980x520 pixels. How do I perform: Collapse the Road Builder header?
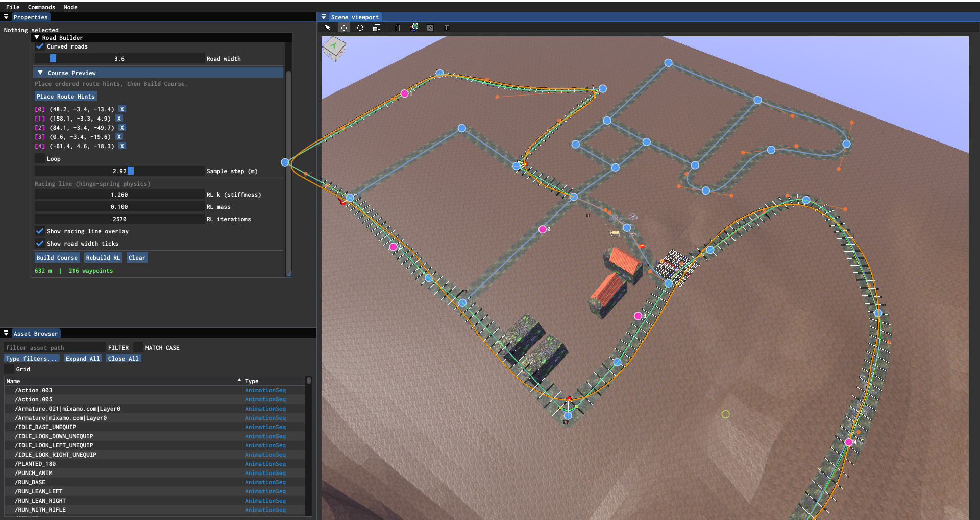(x=37, y=38)
